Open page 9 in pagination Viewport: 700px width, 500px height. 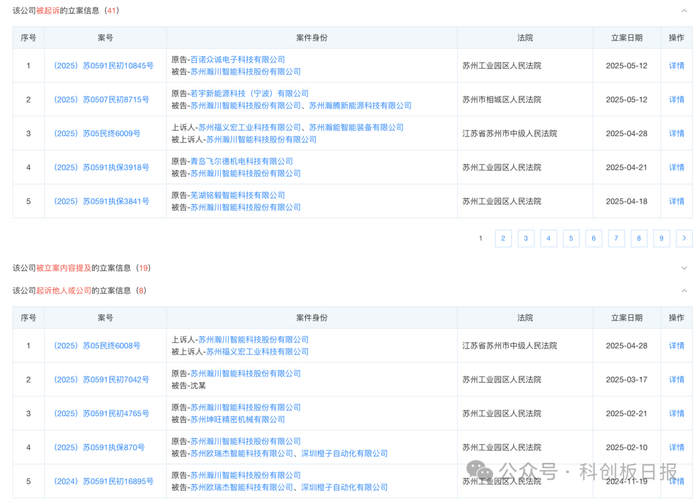[x=662, y=238]
